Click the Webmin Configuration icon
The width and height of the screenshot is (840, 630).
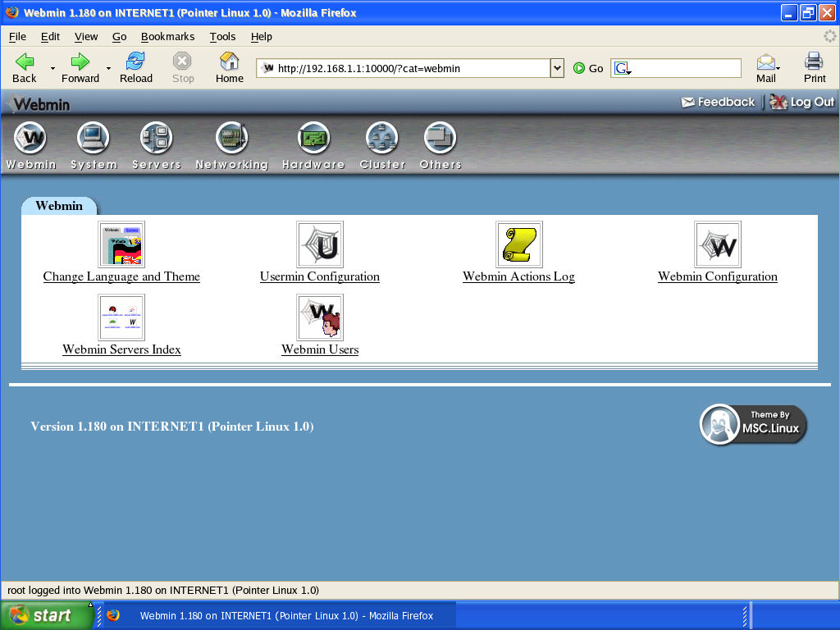point(718,244)
